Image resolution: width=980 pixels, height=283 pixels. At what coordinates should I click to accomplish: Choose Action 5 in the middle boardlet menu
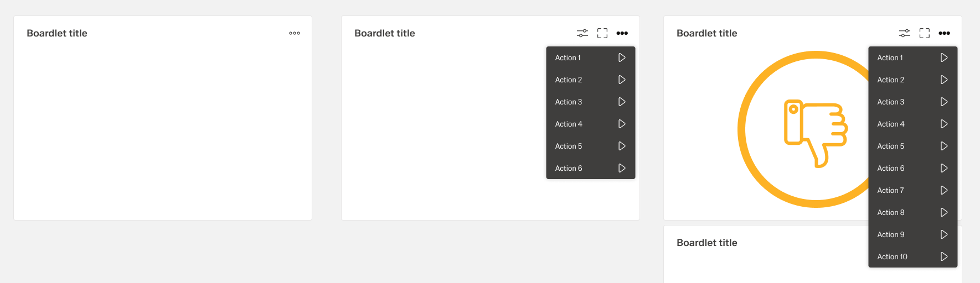click(x=569, y=146)
